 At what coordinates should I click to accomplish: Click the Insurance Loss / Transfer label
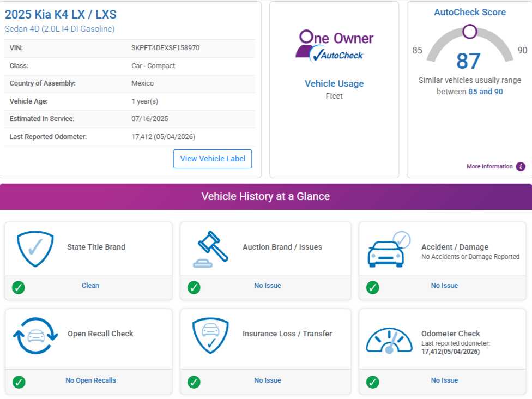point(287,334)
